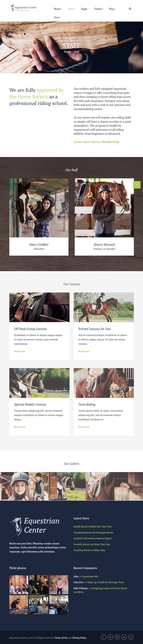Click the green scroll-to-top arrow button
Screen dimensions: 143x644
[137, 185]
